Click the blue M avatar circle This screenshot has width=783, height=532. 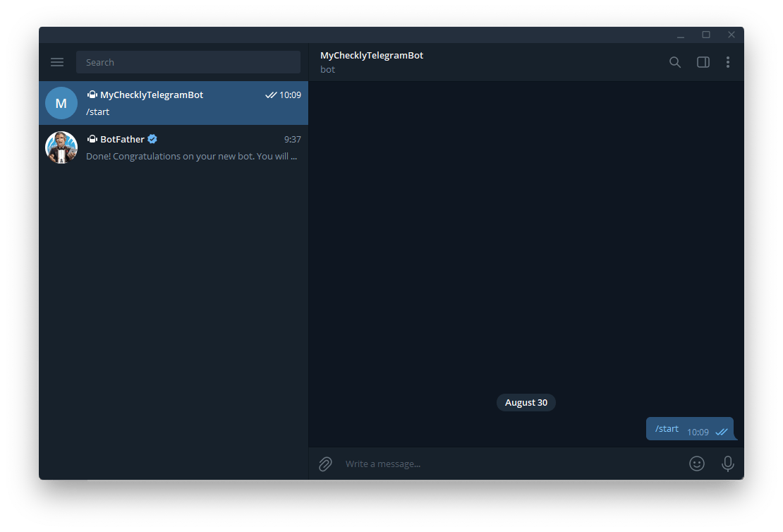pos(61,103)
